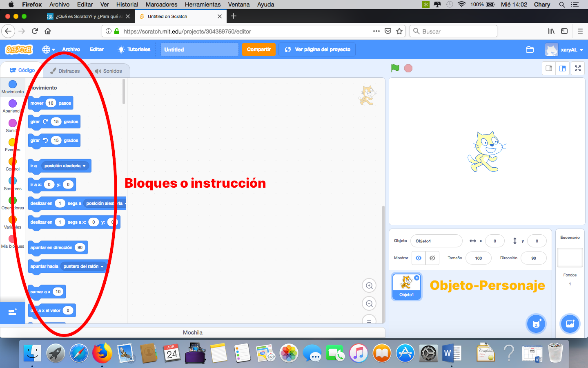Open Firefox library icon
Image resolution: width=588 pixels, height=368 pixels.
click(551, 31)
